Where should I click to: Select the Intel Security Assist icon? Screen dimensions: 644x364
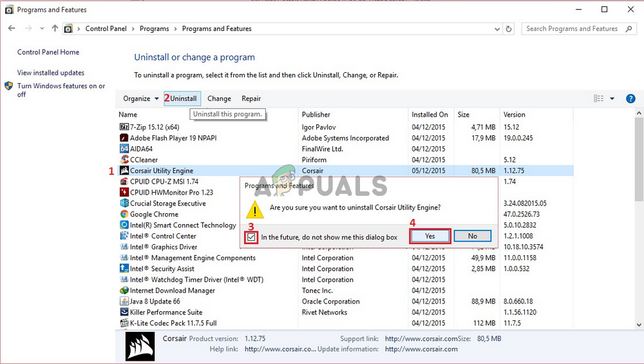(x=124, y=268)
